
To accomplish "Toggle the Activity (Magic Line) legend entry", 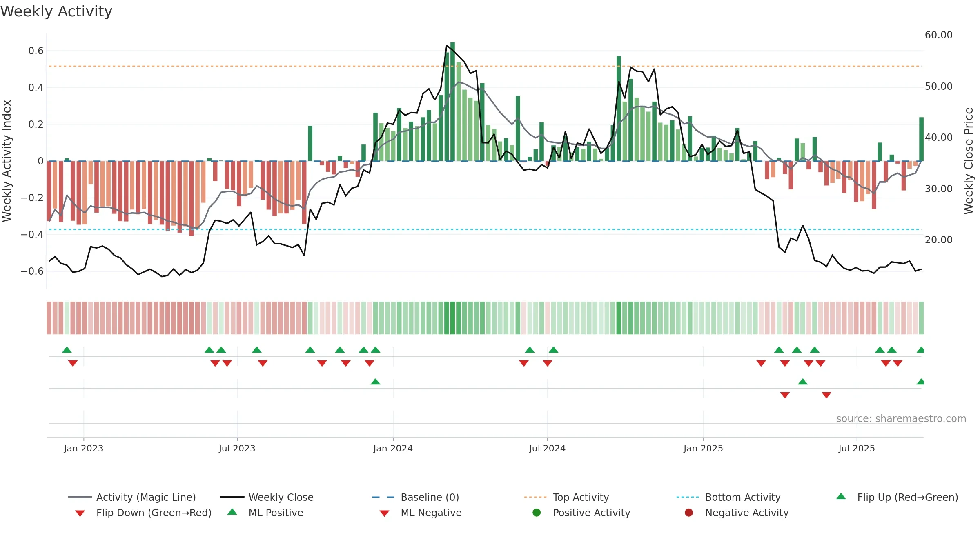I will coord(132,497).
